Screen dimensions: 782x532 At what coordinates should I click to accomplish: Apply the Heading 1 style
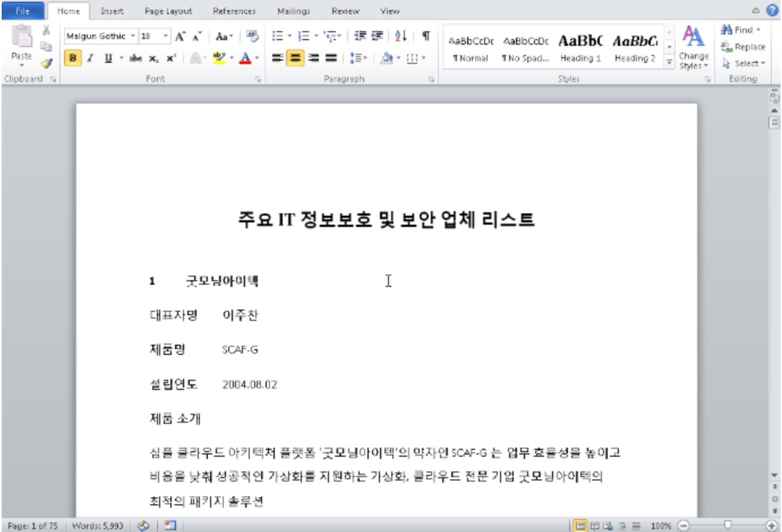[580, 49]
